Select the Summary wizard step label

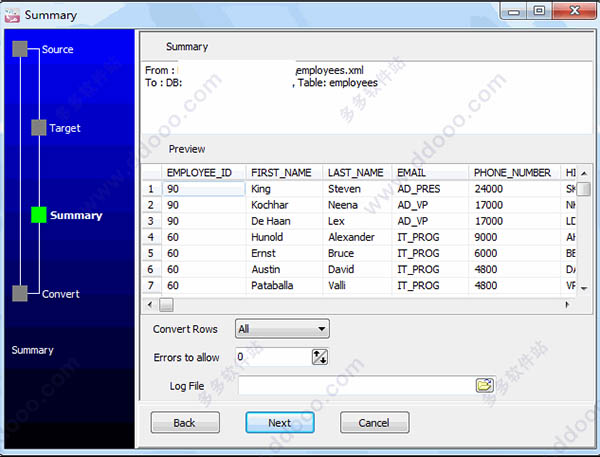tap(76, 215)
